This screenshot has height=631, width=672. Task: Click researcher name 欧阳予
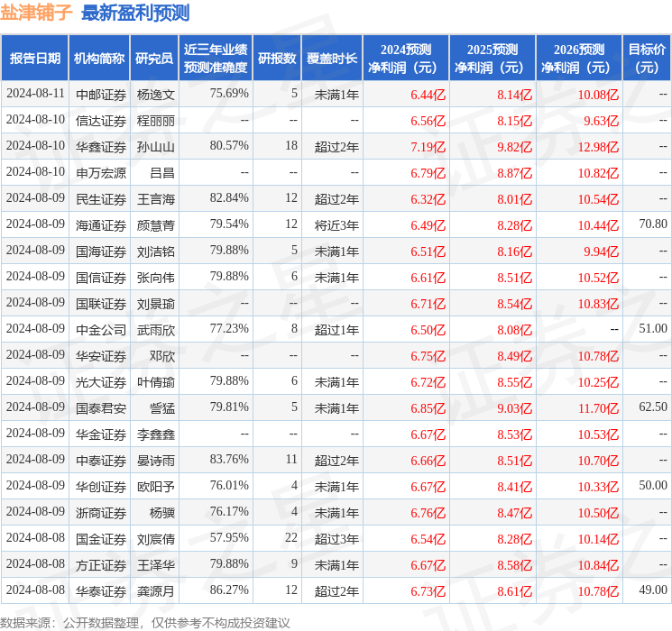pos(155,487)
